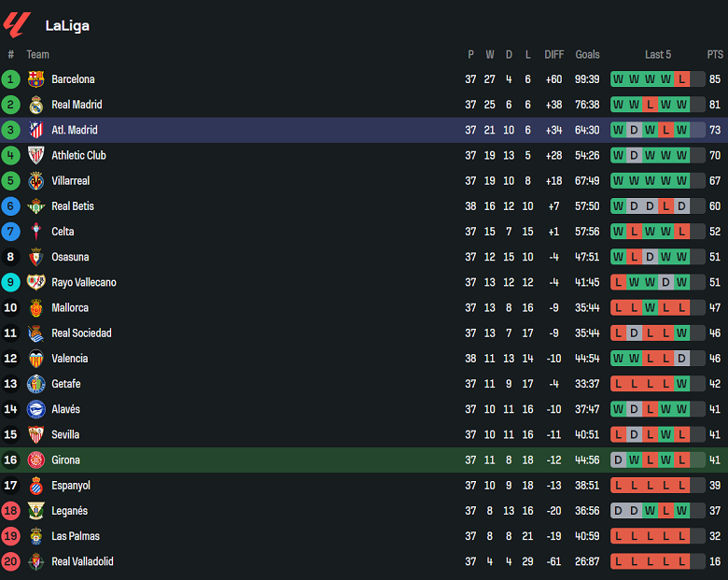Click the Sevilla club crest
This screenshot has height=580, width=728.
coord(36,434)
